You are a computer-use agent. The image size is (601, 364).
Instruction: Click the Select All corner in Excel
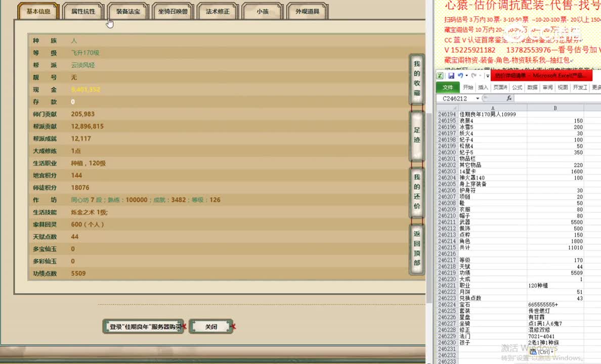click(x=447, y=108)
